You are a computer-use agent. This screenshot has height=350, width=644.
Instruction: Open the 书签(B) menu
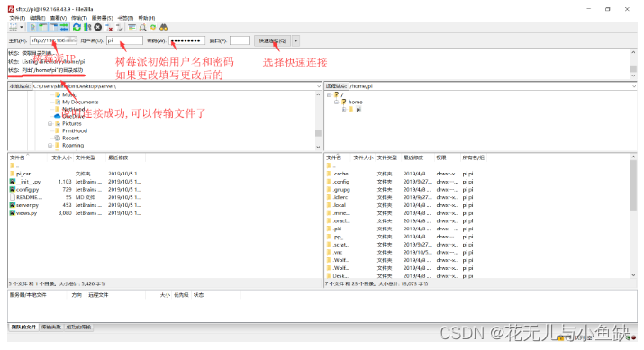125,18
